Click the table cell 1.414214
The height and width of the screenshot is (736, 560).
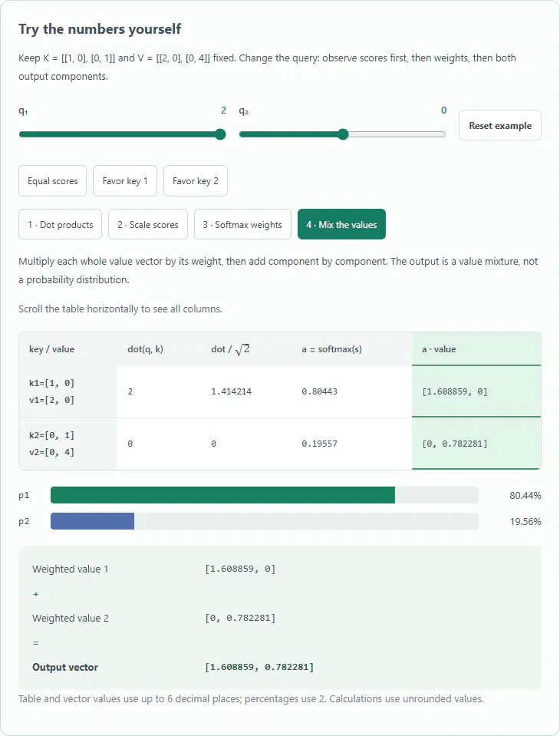(x=231, y=391)
